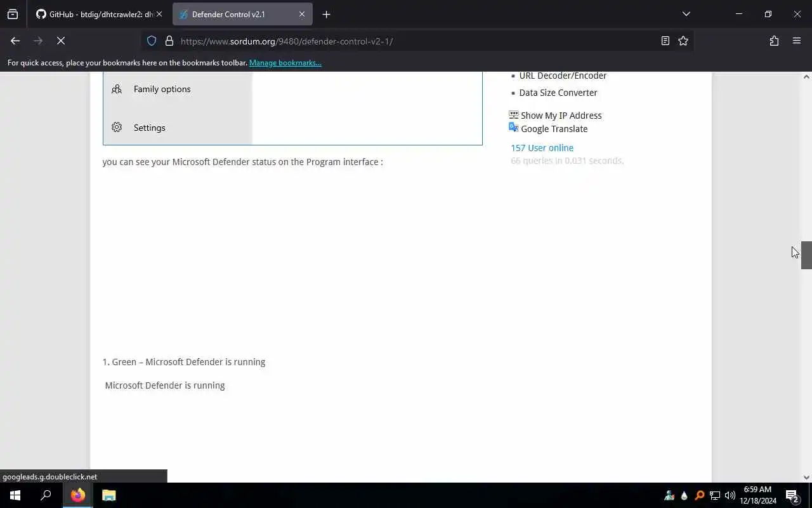Open tracking protection shield info
812x508 pixels.
152,41
